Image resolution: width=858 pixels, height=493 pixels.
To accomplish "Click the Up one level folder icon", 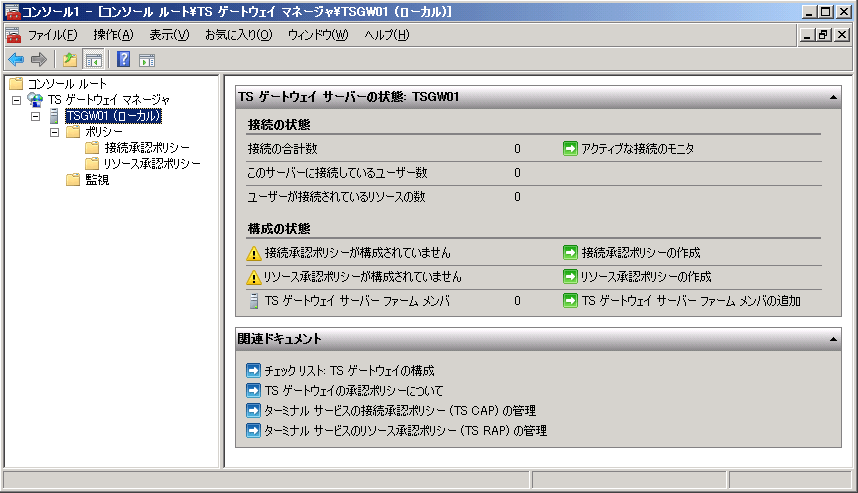I will pyautogui.click(x=69, y=59).
